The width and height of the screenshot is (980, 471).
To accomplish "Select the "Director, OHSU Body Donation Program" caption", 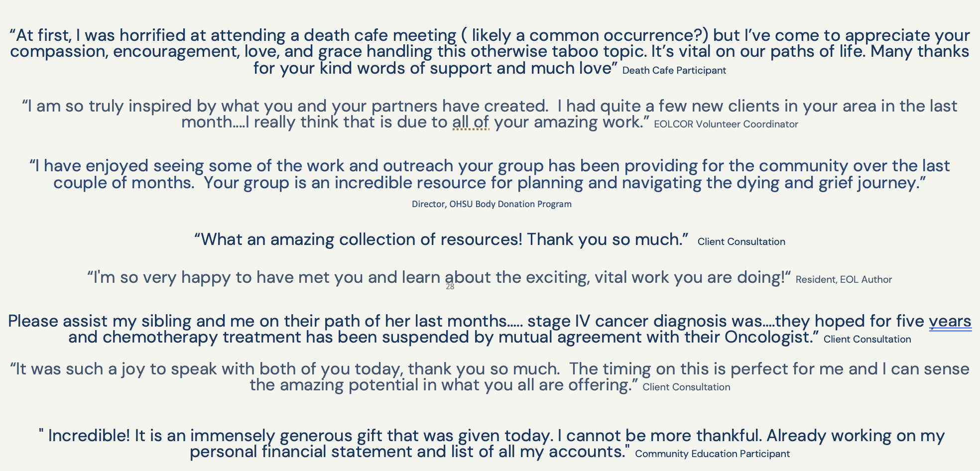I will point(491,204).
